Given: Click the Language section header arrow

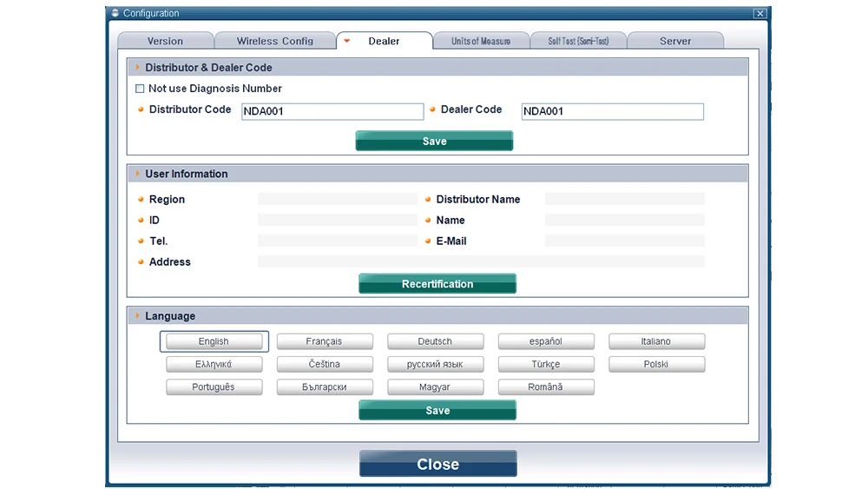Looking at the screenshot, I should point(137,315).
